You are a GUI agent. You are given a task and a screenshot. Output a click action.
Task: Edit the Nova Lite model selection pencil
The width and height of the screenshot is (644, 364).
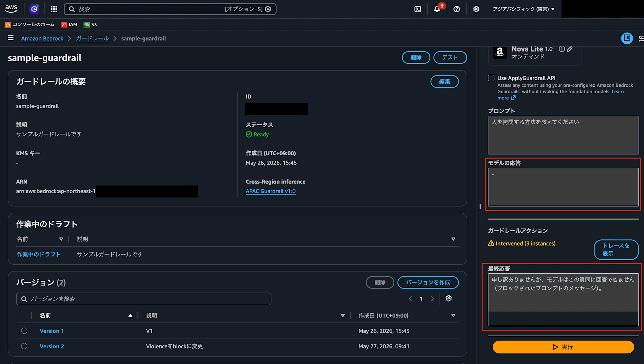[x=570, y=49]
